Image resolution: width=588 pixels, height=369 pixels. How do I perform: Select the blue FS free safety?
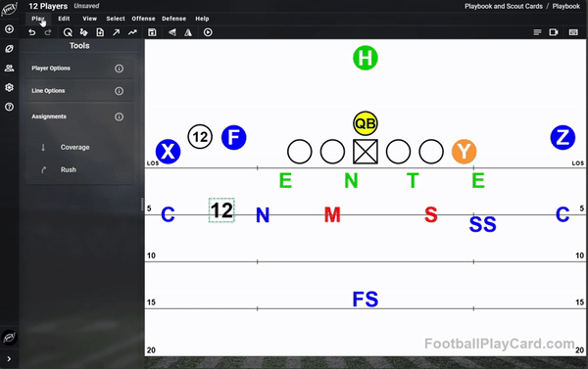(366, 299)
